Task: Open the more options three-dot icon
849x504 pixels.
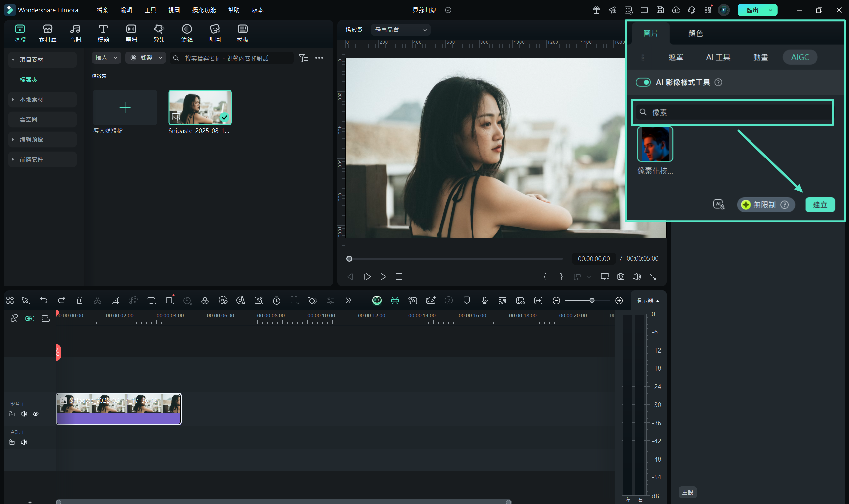Action: (x=319, y=58)
